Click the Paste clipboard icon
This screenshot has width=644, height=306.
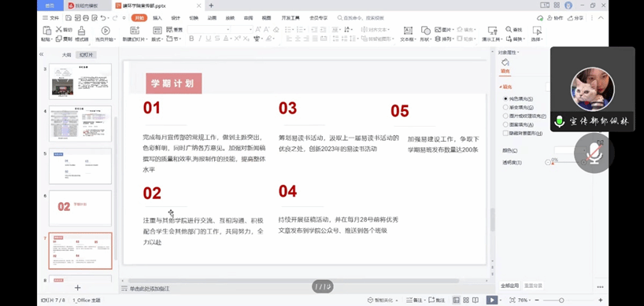click(x=46, y=31)
